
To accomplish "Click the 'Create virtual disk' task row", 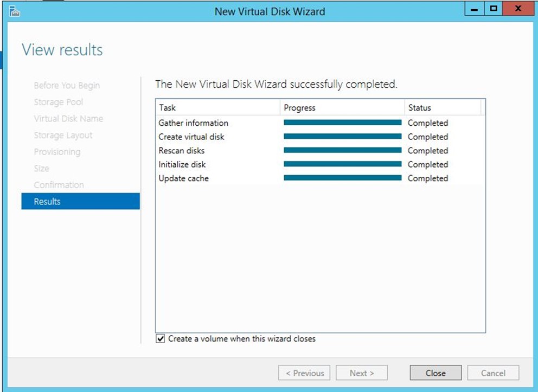I will (321, 137).
